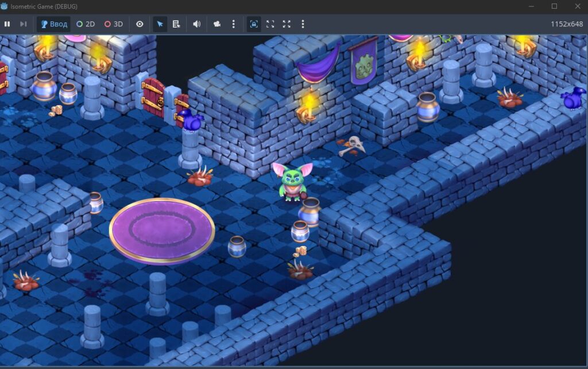Open embedding options three-dot menu
Viewport: 588px width, 369px height.
(303, 24)
